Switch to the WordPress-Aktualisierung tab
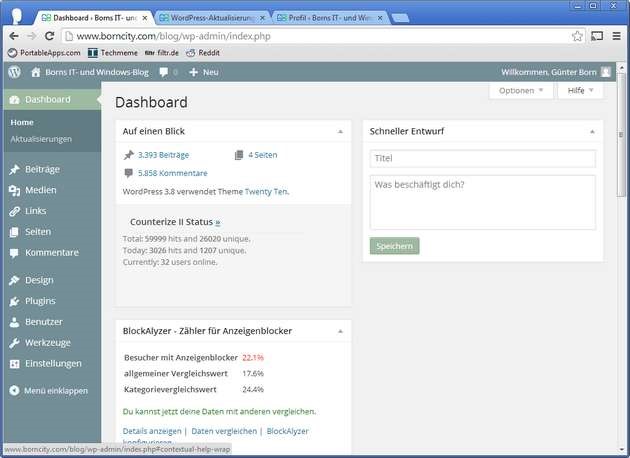630x458 pixels. click(209, 17)
